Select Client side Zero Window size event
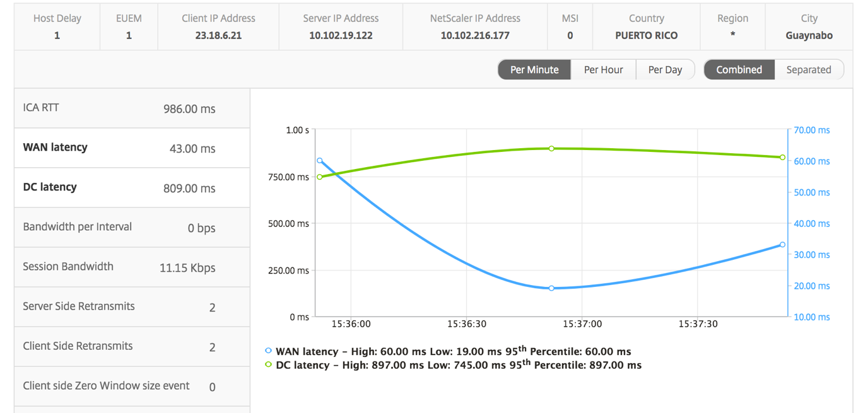 (x=132, y=387)
